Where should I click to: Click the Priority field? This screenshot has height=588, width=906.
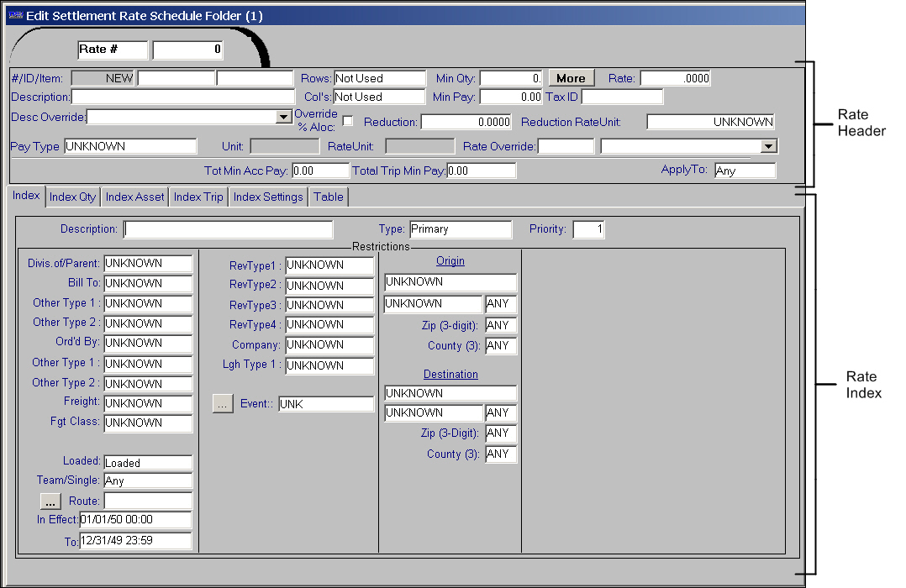click(588, 229)
